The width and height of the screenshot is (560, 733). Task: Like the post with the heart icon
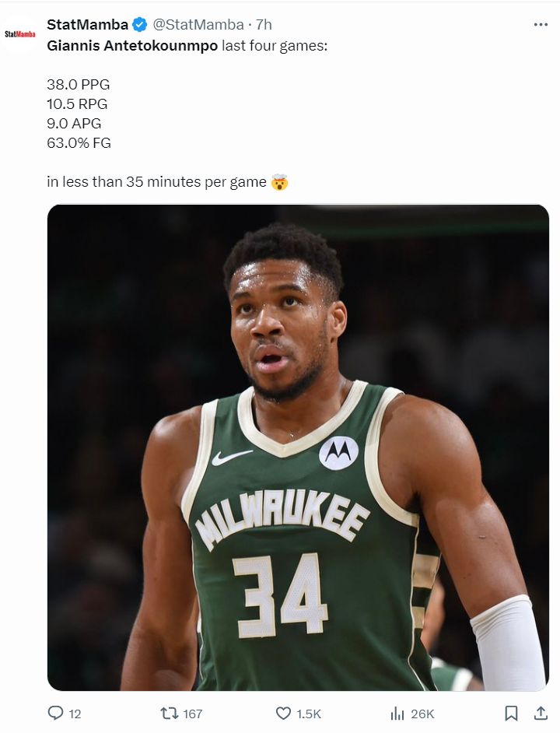[284, 713]
